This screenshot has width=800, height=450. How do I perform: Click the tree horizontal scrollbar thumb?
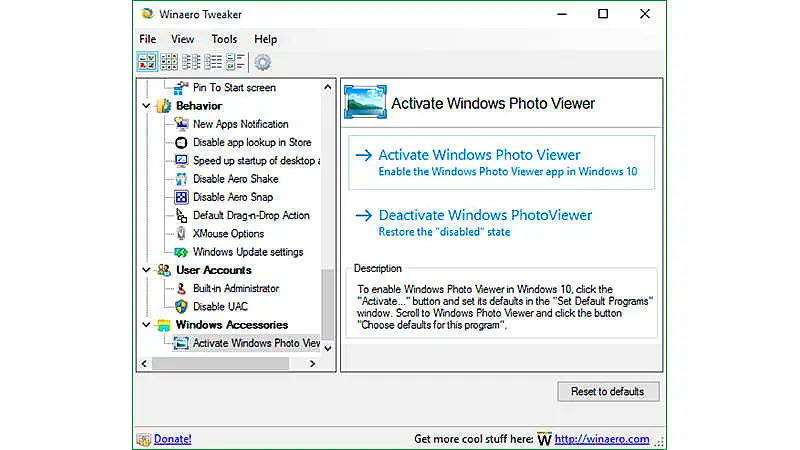click(220, 364)
